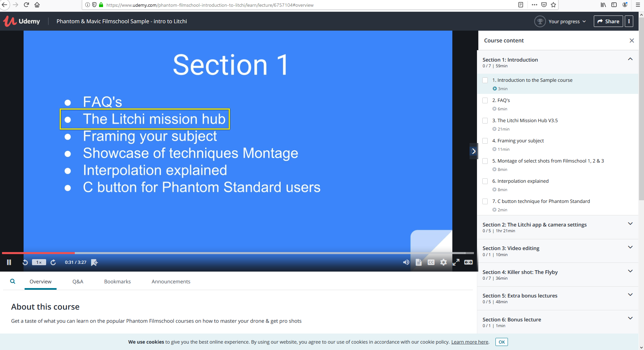Check off the FAQ's lecture
Screen dimensions: 644x350
tap(485, 100)
